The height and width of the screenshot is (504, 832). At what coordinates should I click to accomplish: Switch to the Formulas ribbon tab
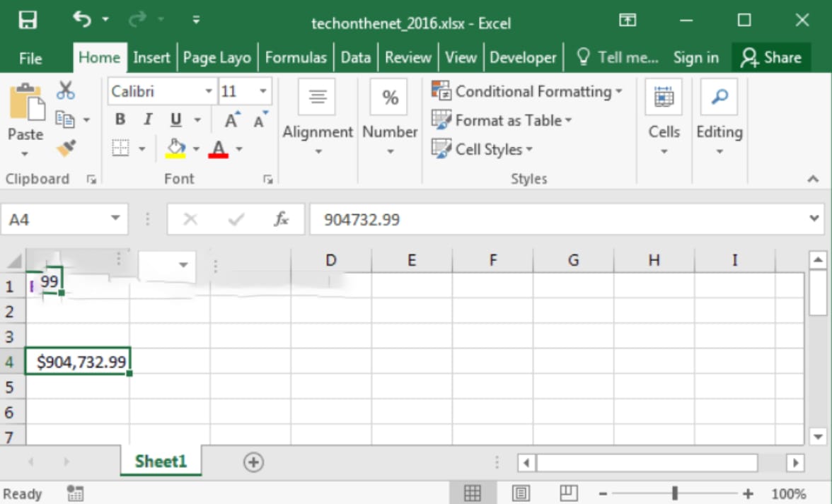click(x=295, y=58)
